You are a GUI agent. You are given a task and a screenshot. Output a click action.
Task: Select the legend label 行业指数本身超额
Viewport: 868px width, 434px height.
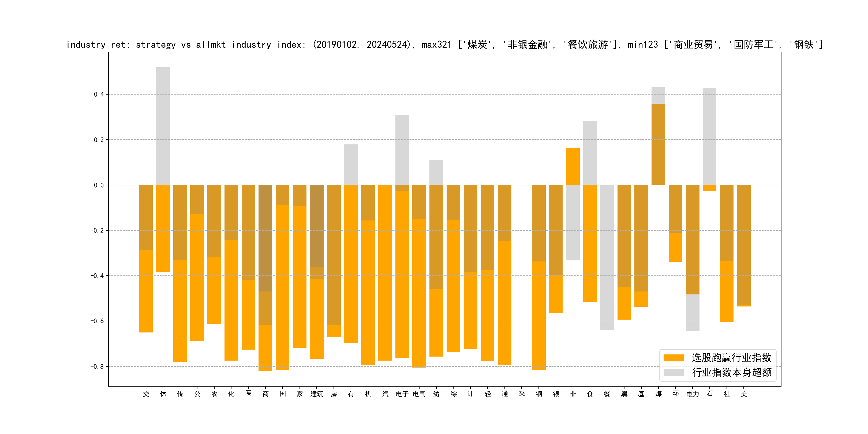click(x=732, y=372)
